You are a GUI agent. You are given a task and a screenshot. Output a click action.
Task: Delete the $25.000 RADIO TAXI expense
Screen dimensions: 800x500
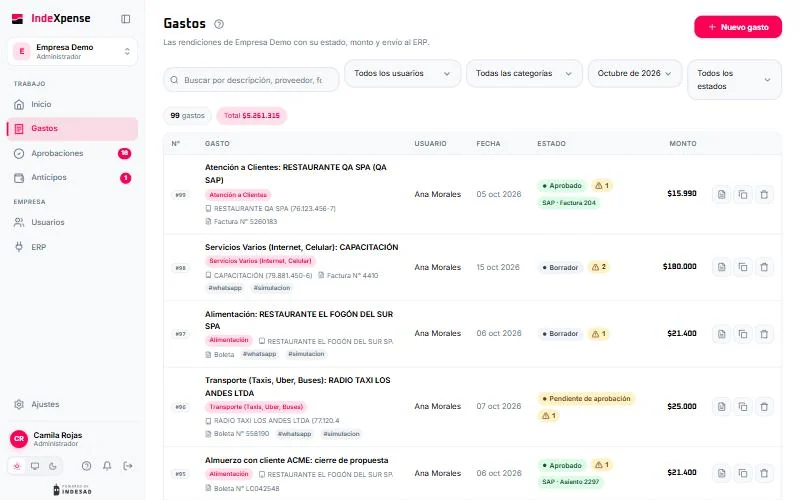(764, 407)
